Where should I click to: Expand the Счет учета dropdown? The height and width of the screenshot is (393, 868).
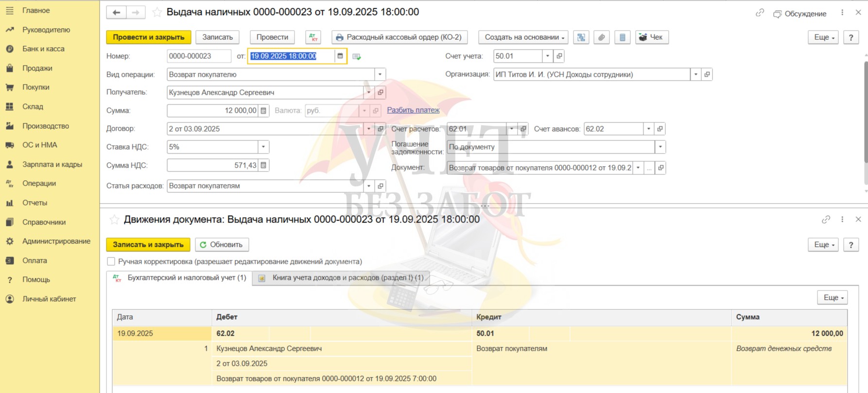point(548,56)
